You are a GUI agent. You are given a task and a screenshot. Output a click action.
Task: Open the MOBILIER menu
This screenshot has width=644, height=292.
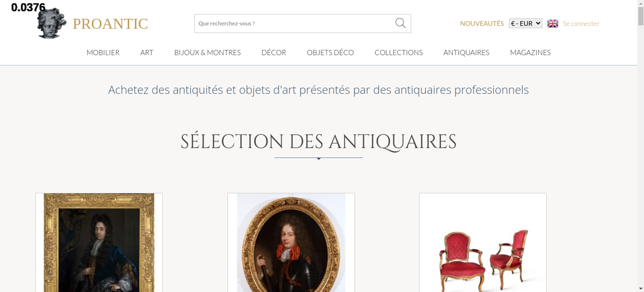pos(103,52)
